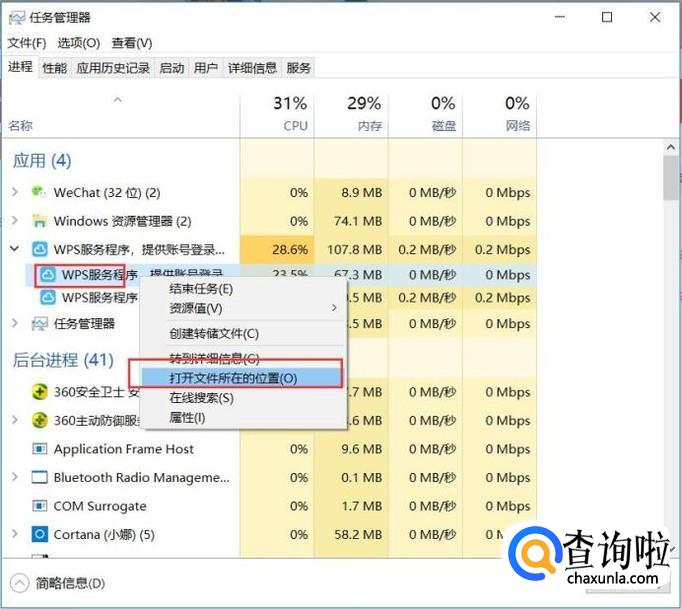Screen dimensions: 682x609
Task: Click the Application Frame Host icon
Action: 40,448
